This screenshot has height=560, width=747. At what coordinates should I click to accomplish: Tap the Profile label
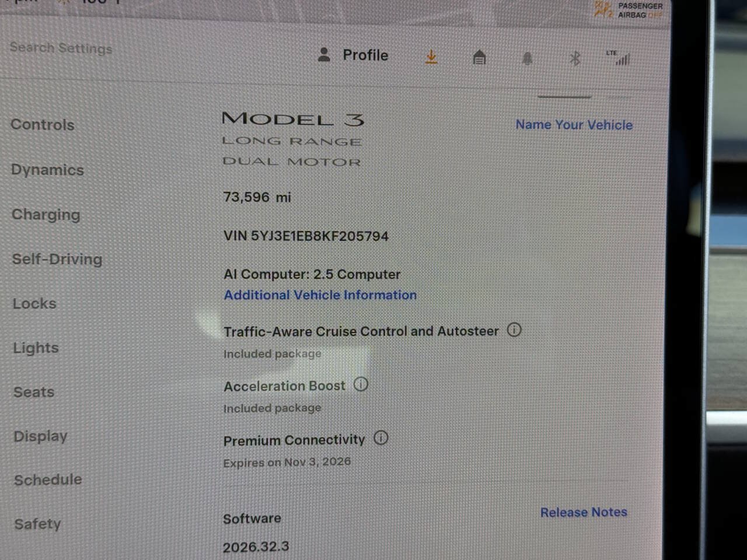point(365,55)
